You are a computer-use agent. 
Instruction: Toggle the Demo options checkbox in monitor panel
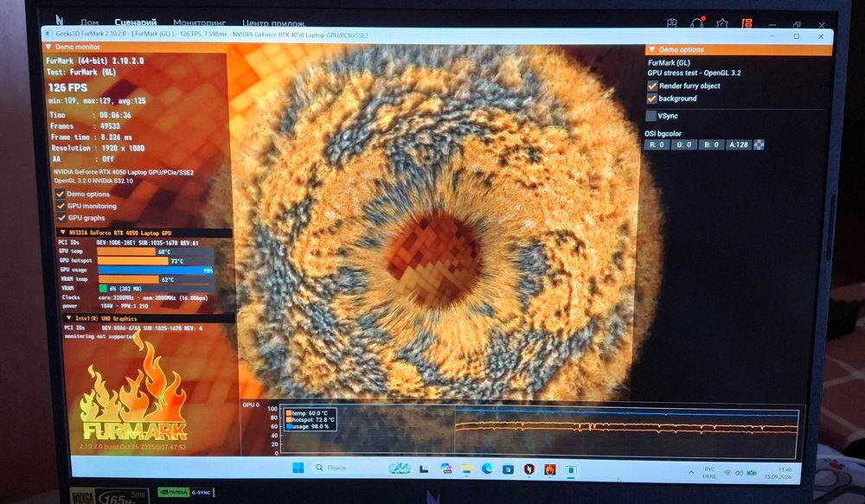pos(61,195)
